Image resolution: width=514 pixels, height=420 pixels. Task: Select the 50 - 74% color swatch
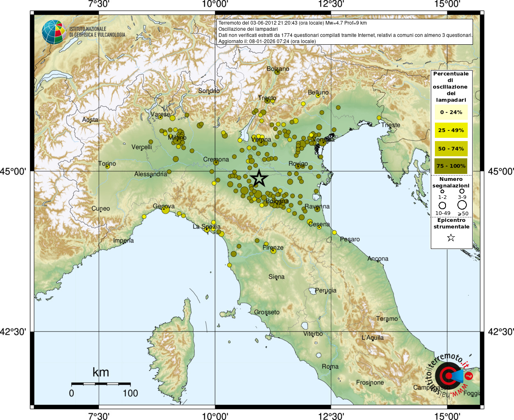point(451,148)
